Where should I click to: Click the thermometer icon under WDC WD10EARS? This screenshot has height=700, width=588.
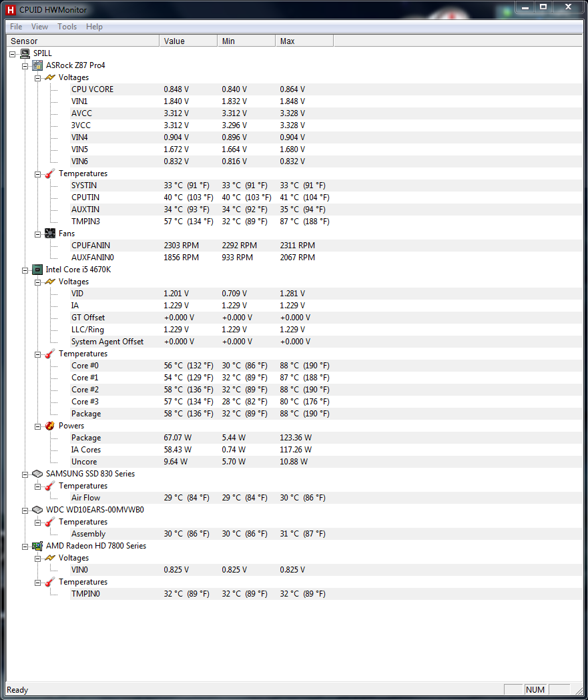[x=50, y=522]
